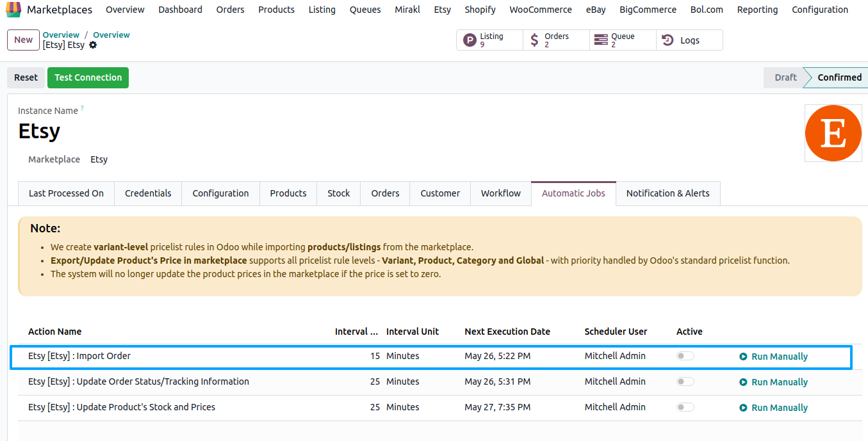Image resolution: width=868 pixels, height=441 pixels.
Task: Click play icon for Update Product's Stock row
Action: (743, 408)
